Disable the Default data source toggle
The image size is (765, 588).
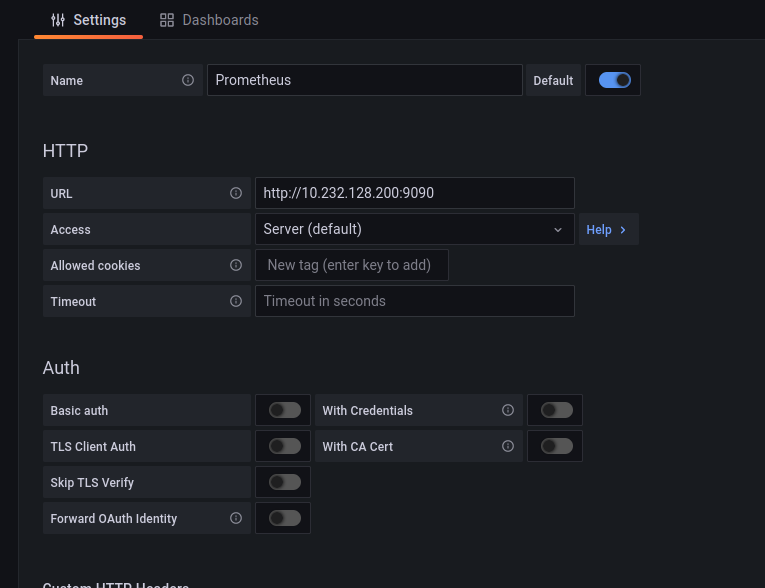(614, 80)
